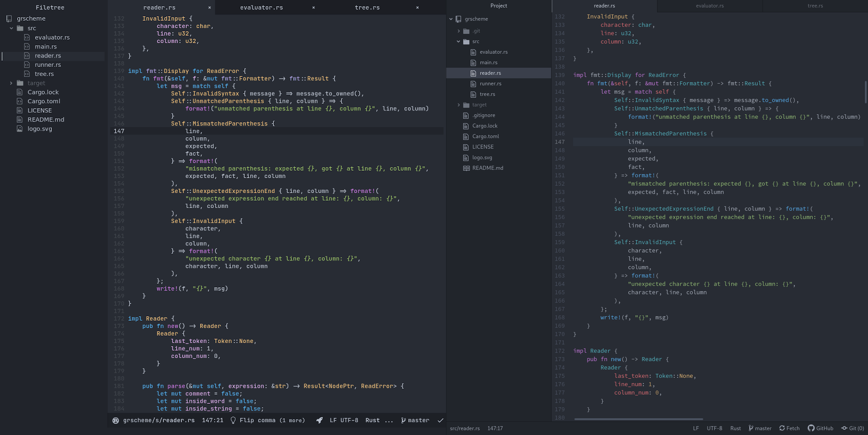The width and height of the screenshot is (868, 435).
Task: Click the Git (0) commit icon in the right status bar
Action: (x=844, y=428)
